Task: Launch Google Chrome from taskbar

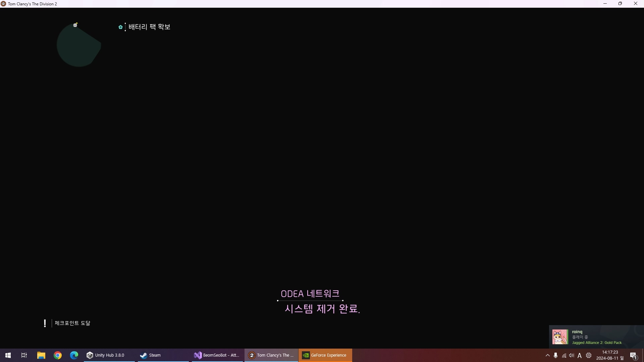Action: pyautogui.click(x=58, y=355)
